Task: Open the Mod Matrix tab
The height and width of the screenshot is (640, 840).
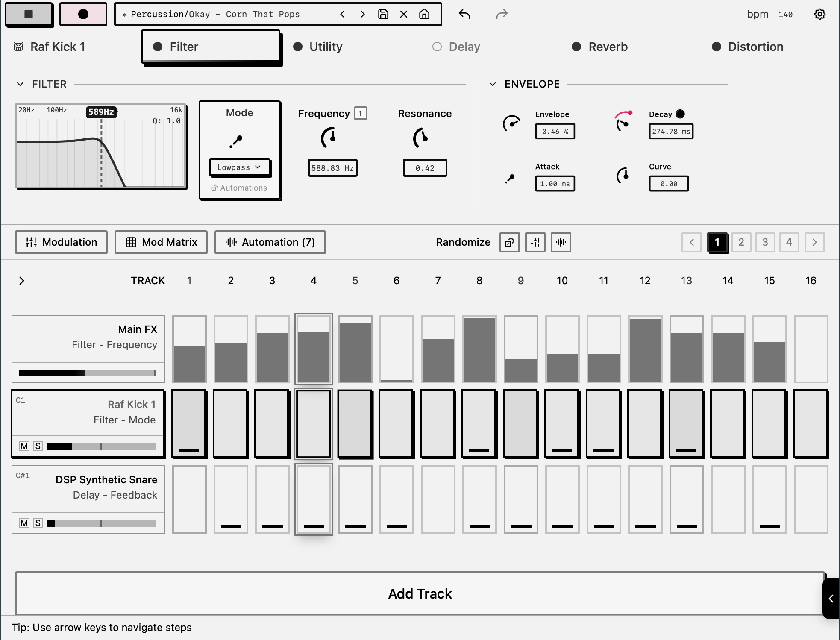Action: point(161,242)
